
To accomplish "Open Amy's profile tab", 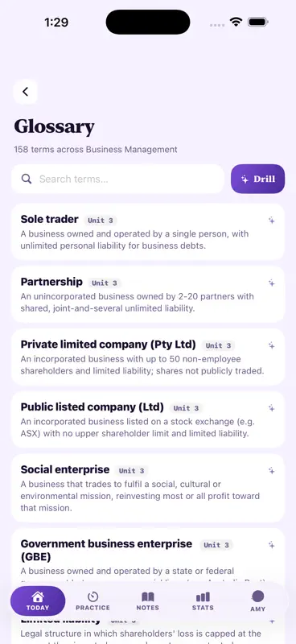I will pos(258,601).
